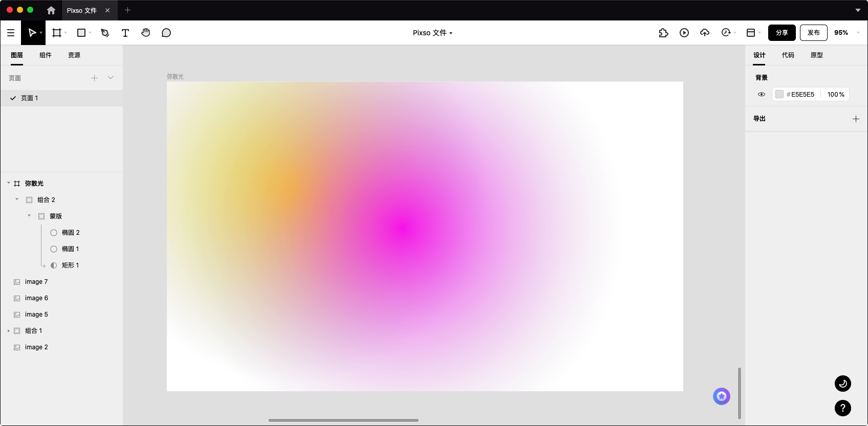The image size is (868, 426).
Task: Select the Move arrow tool
Action: (32, 33)
